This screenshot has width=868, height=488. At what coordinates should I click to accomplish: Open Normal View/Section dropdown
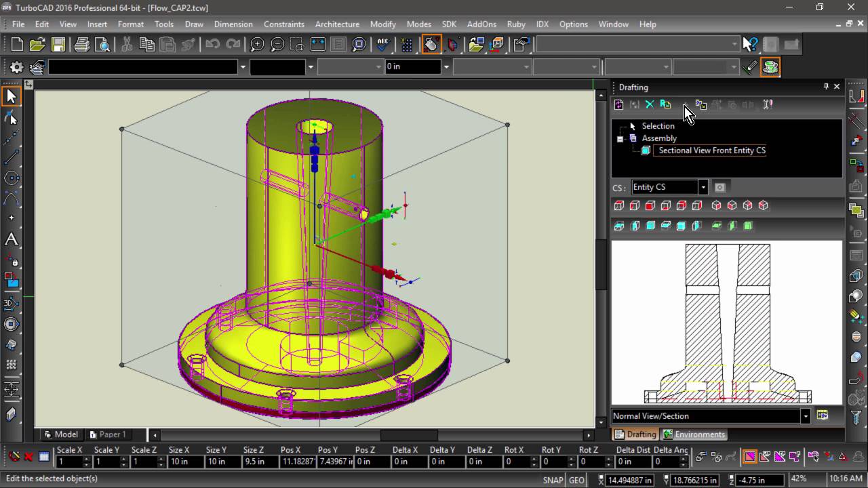[805, 416]
